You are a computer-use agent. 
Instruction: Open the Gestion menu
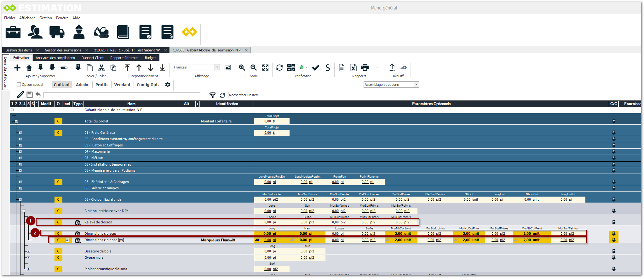[46, 18]
